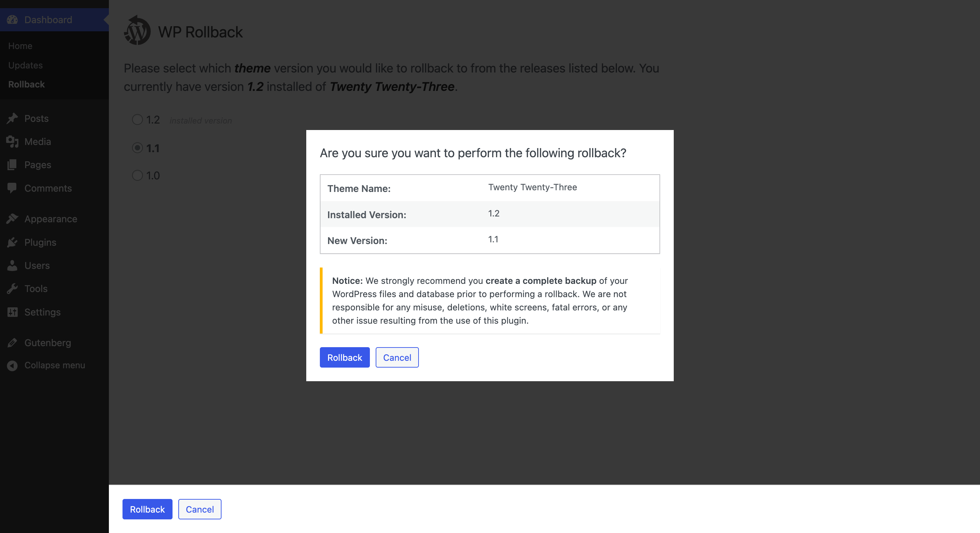The image size is (980, 533).
Task: Go to the Comments menu
Action: (48, 188)
